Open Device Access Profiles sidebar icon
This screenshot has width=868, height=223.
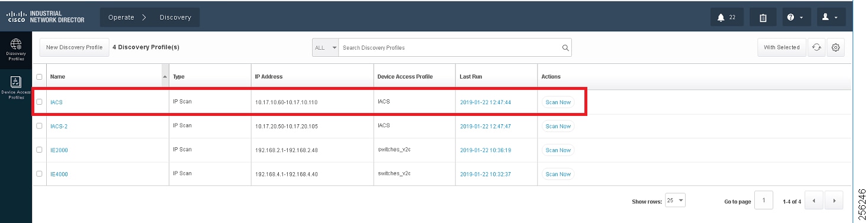[x=16, y=88]
